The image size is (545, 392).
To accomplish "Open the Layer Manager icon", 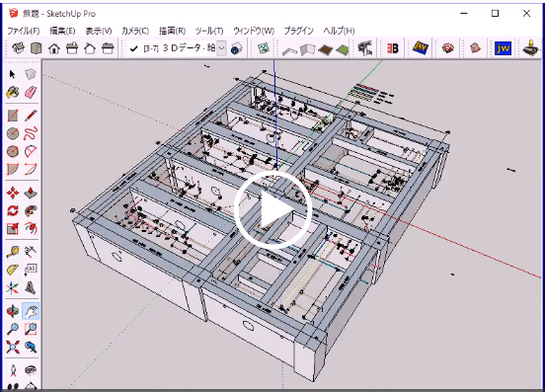I will pos(236,48).
